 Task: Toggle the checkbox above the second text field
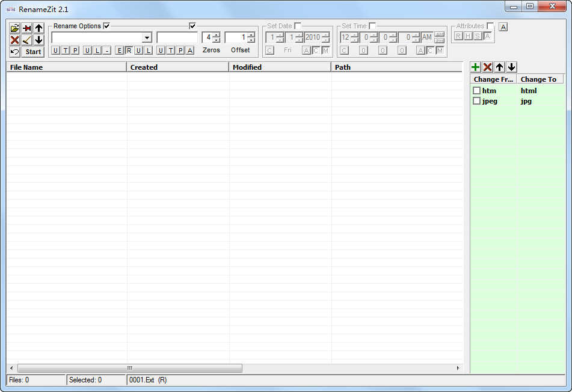tap(192, 26)
